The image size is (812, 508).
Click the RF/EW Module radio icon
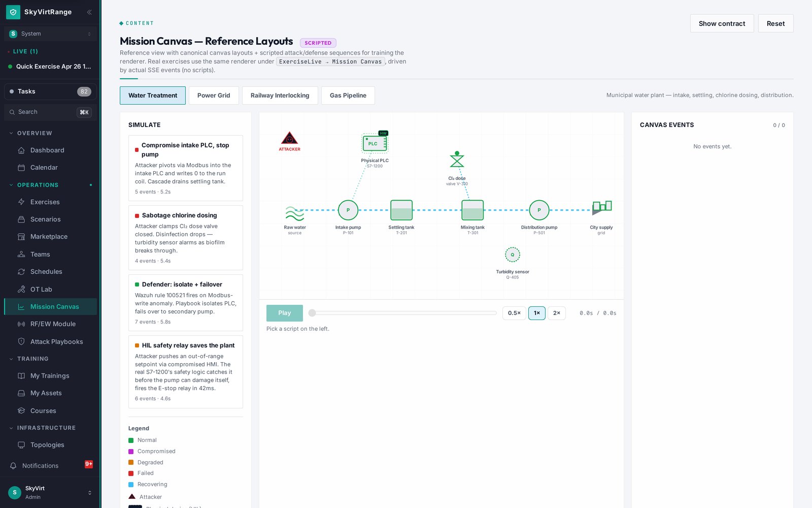pyautogui.click(x=21, y=324)
